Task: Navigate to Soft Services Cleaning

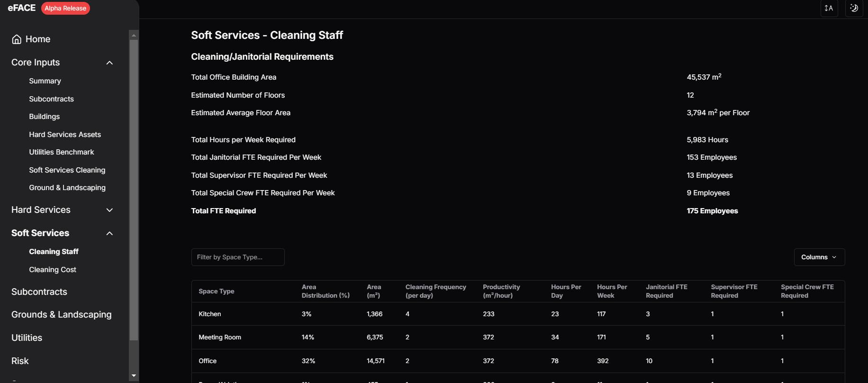Action: 67,170
